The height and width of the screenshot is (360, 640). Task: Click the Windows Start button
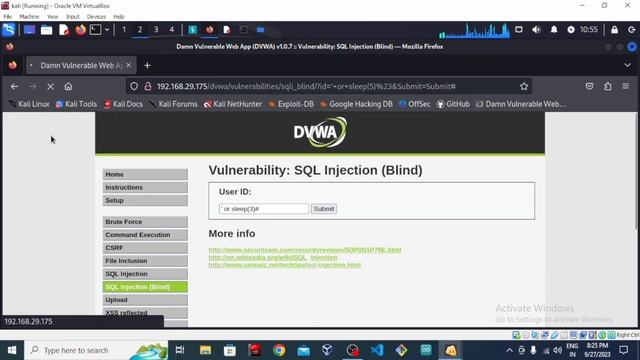(x=12, y=350)
